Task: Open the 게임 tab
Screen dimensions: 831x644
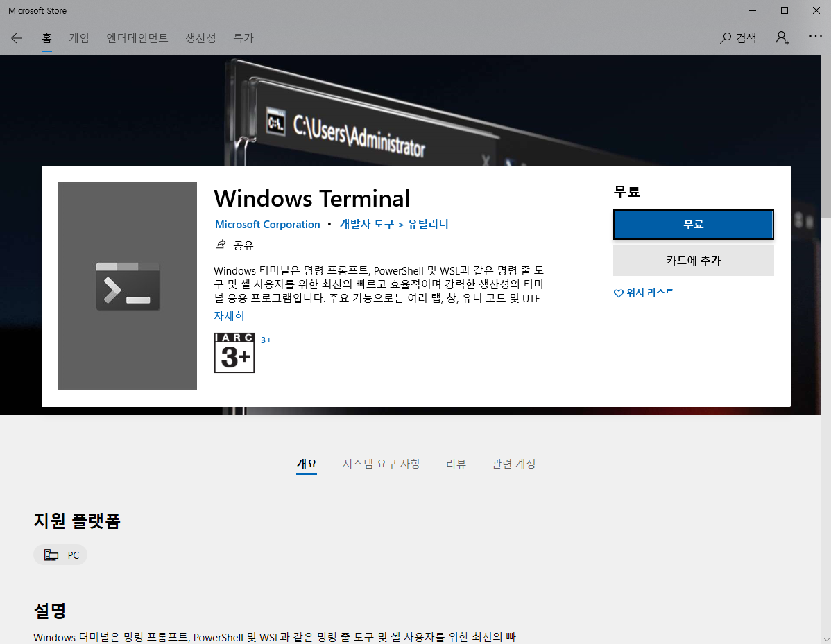Action: (79, 38)
